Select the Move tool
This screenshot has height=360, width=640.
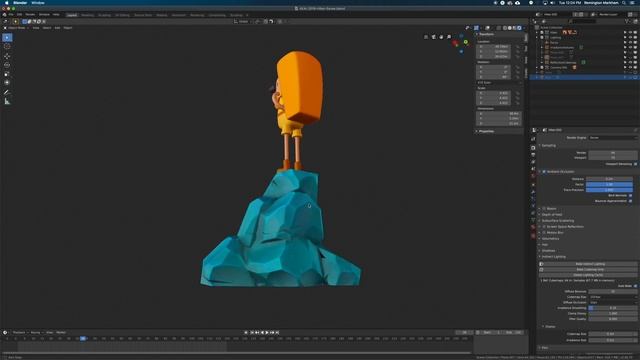click(7, 56)
